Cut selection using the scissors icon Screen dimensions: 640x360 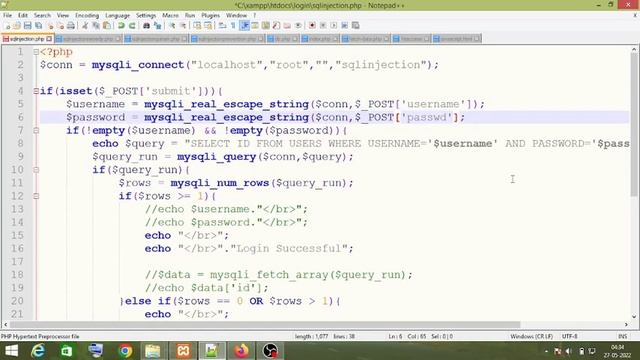point(85,26)
